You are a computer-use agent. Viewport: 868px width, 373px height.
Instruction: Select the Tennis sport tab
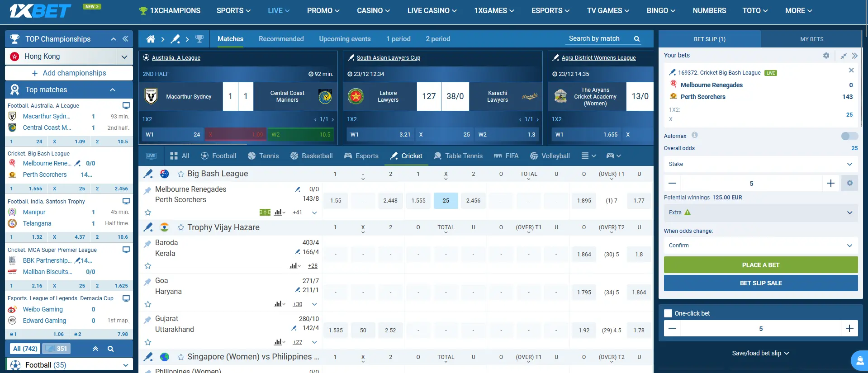tap(263, 156)
